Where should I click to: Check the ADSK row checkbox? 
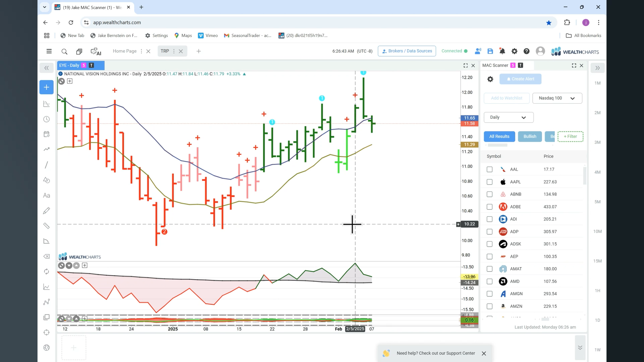(x=489, y=244)
